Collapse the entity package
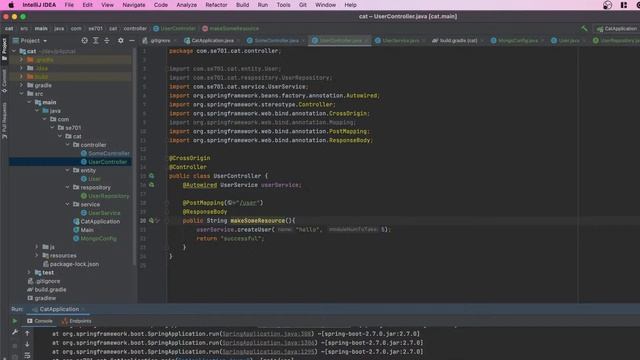Viewport: 640px width, 360px height. 68,170
